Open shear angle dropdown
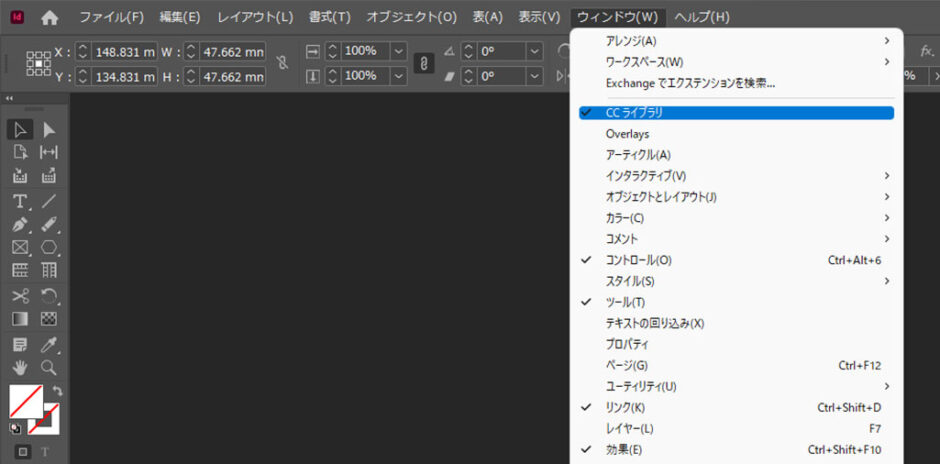The width and height of the screenshot is (940, 464). click(x=535, y=76)
